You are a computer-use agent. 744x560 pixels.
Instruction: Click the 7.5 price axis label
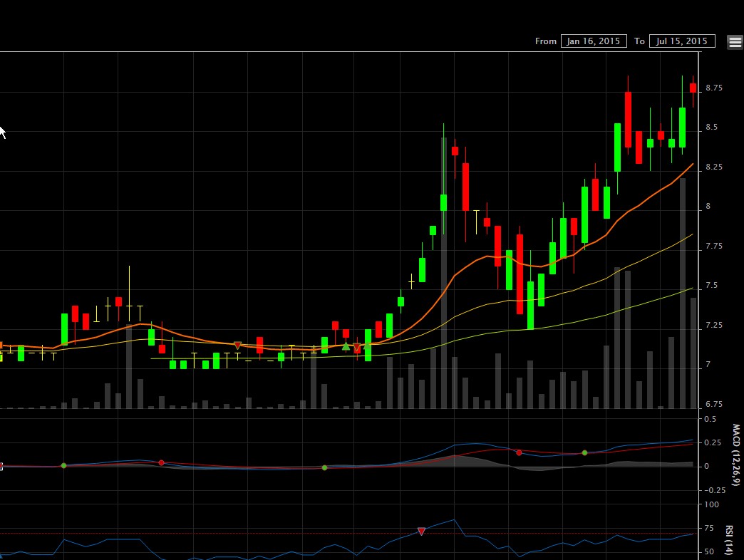point(711,286)
